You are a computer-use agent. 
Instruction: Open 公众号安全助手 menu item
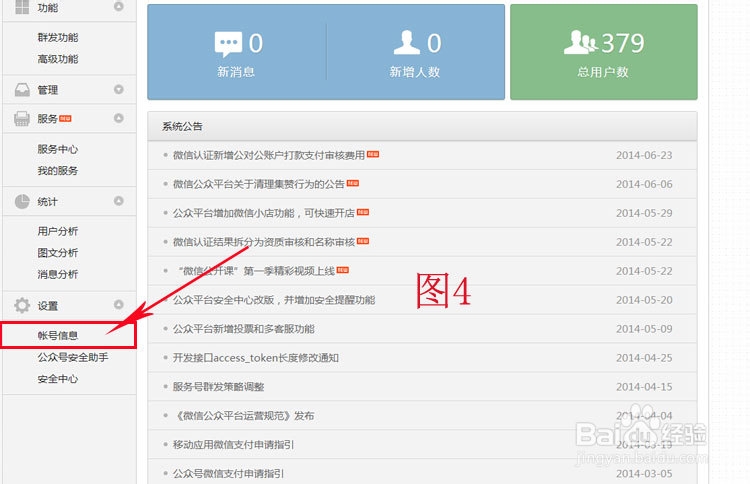pyautogui.click(x=73, y=357)
